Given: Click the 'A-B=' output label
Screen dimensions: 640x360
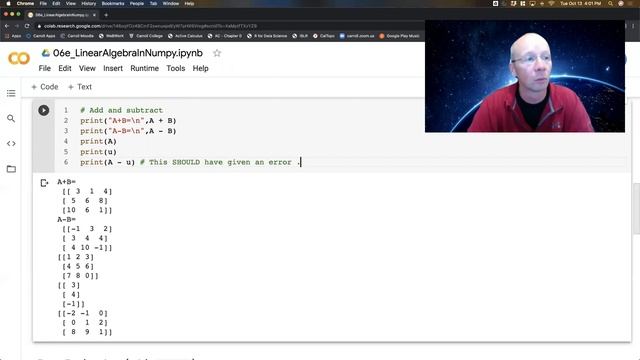Looking at the screenshot, I should pyautogui.click(x=67, y=219).
